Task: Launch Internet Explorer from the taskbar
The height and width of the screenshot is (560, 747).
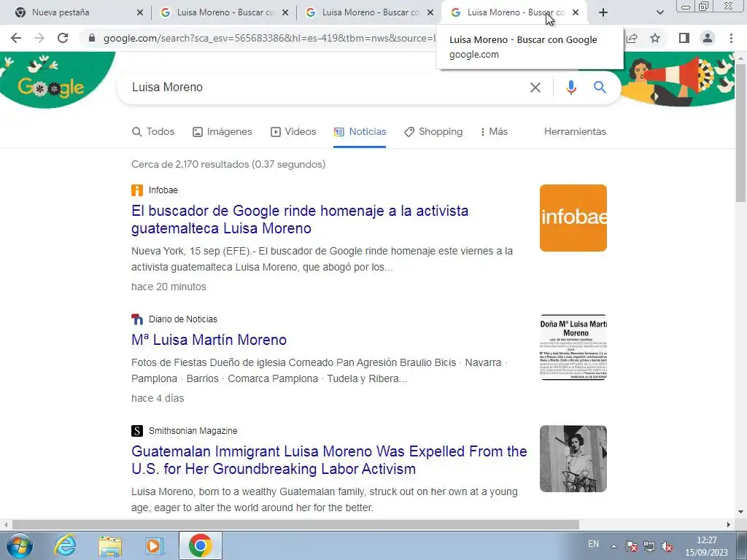Action: pos(65,545)
